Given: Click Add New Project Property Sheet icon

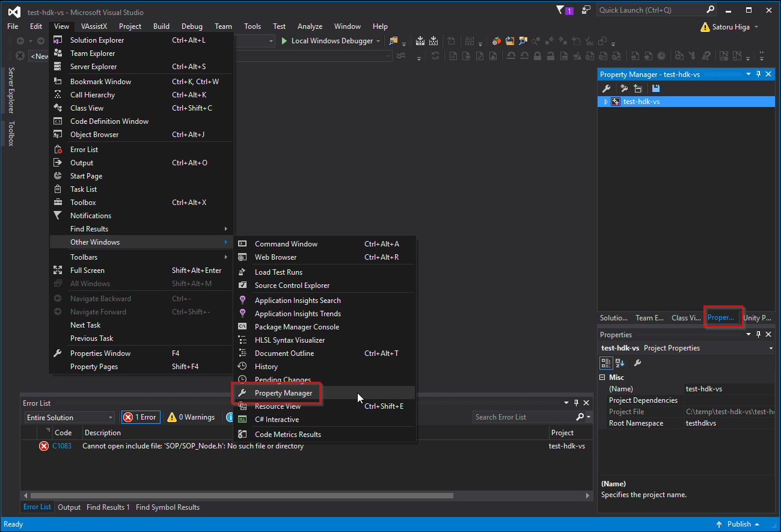Looking at the screenshot, I should point(624,88).
